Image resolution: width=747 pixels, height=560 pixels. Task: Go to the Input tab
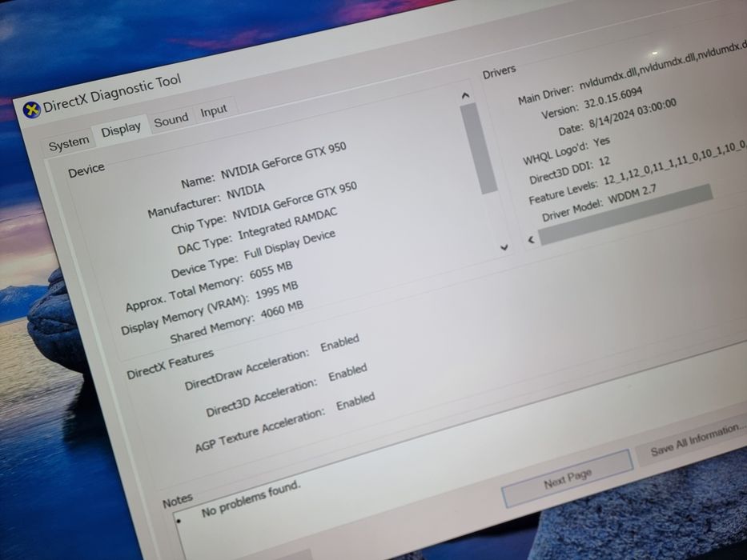[x=214, y=111]
